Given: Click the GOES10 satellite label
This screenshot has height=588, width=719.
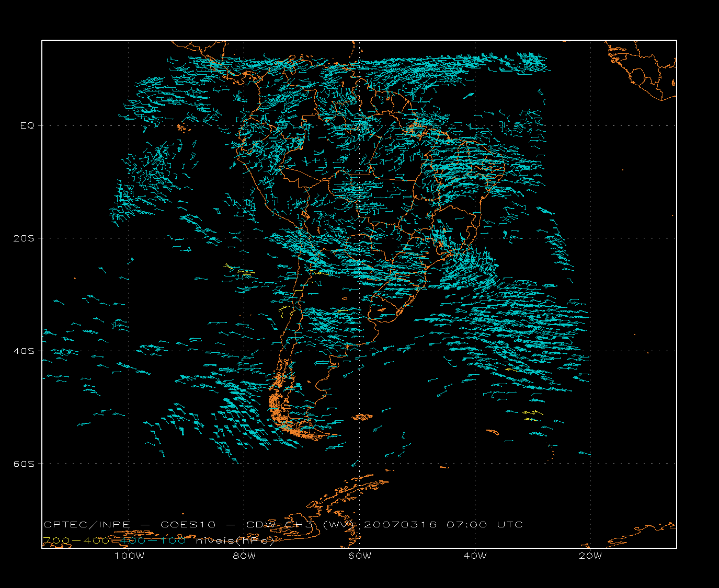Looking at the screenshot, I should click(x=188, y=525).
